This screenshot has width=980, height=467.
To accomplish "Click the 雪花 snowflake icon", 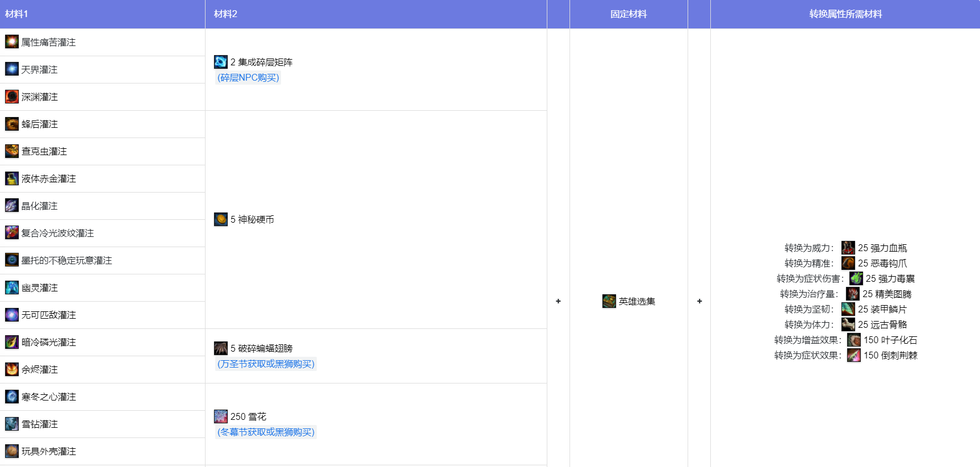I will 220,416.
